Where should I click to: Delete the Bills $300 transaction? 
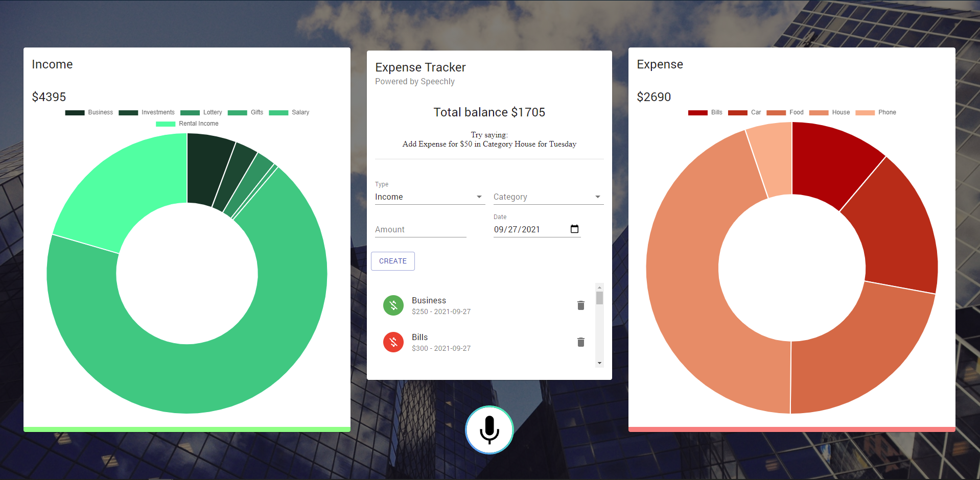[580, 342]
